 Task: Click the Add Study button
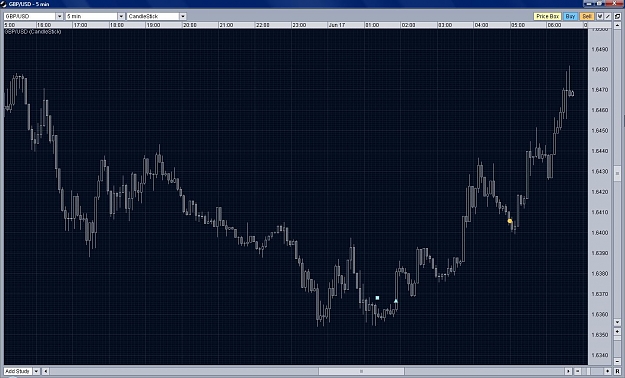(18, 371)
